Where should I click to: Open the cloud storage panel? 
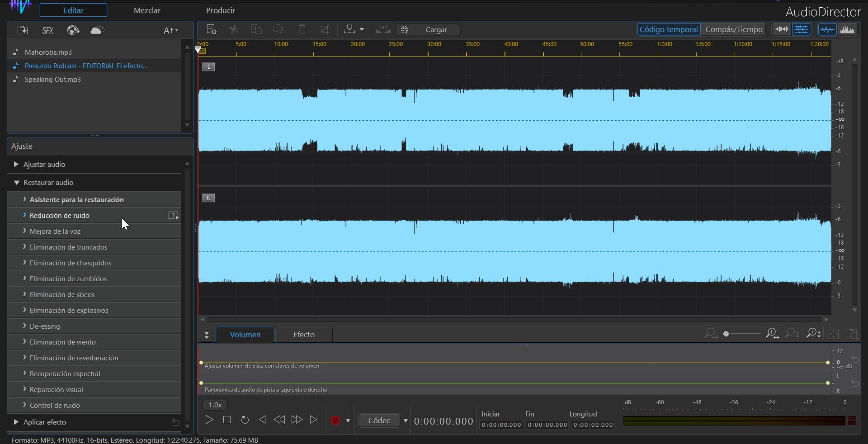tap(96, 30)
